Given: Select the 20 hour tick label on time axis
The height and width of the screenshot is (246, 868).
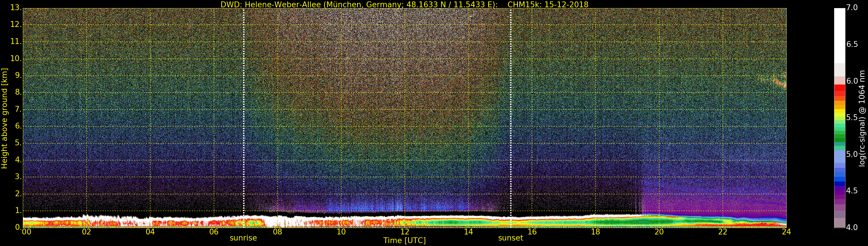Looking at the screenshot, I should coord(659,232).
